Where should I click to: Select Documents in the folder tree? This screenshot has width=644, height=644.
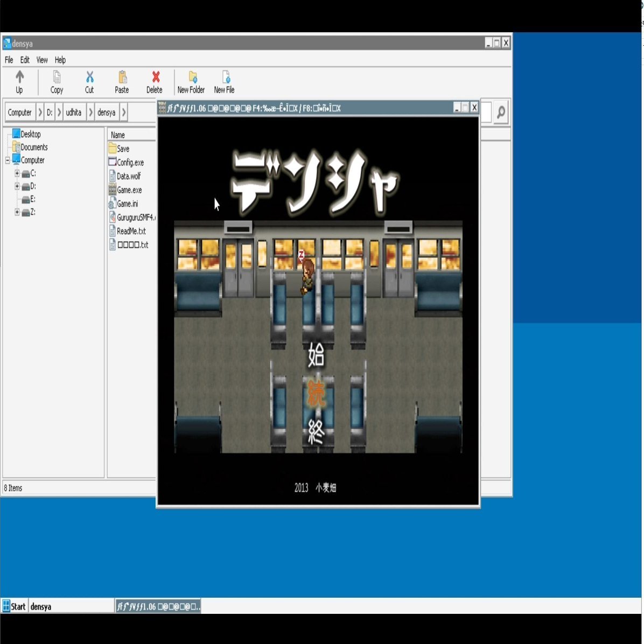(x=30, y=147)
